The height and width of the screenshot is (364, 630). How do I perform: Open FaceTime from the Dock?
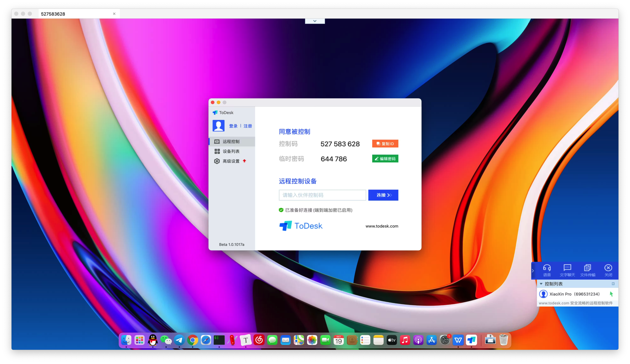[325, 340]
